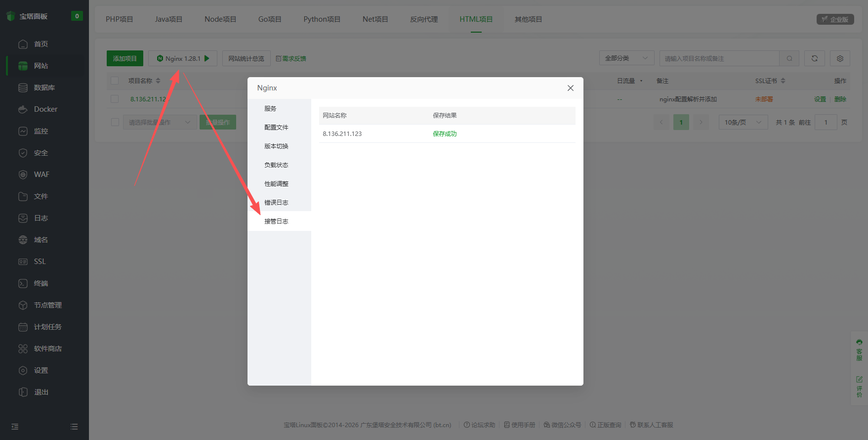The height and width of the screenshot is (440, 868).
Task: Expand the 请选择批量操作 dropdown
Action: tap(159, 122)
